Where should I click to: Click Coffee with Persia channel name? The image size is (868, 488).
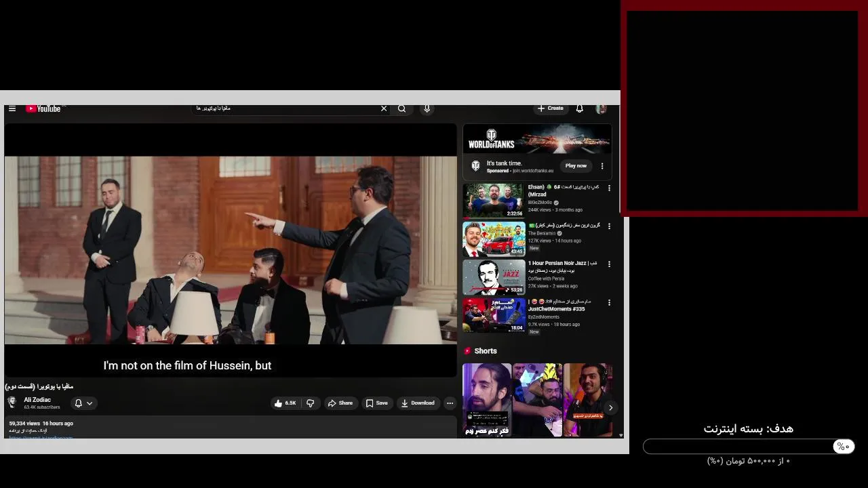[x=546, y=279]
